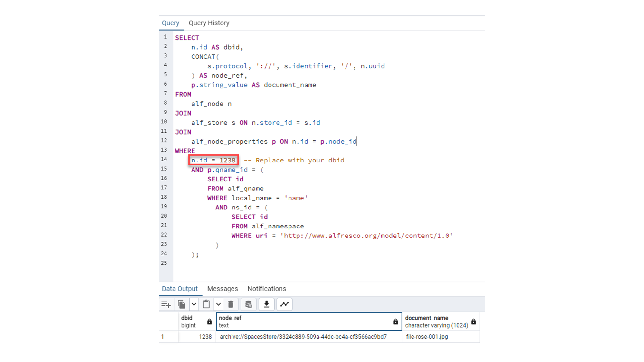
Task: Click the Save data changes icon
Action: pos(248,304)
